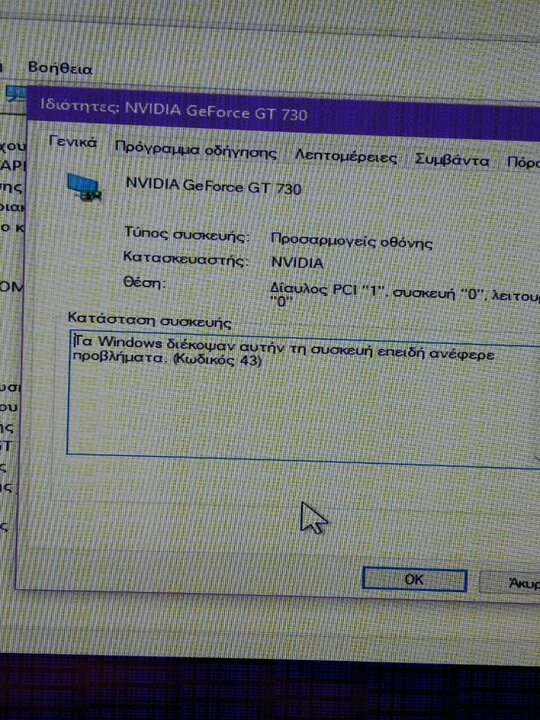This screenshot has height=720, width=540.
Task: Click the Προσαρμογείς οθόνης value text
Action: tap(352, 241)
